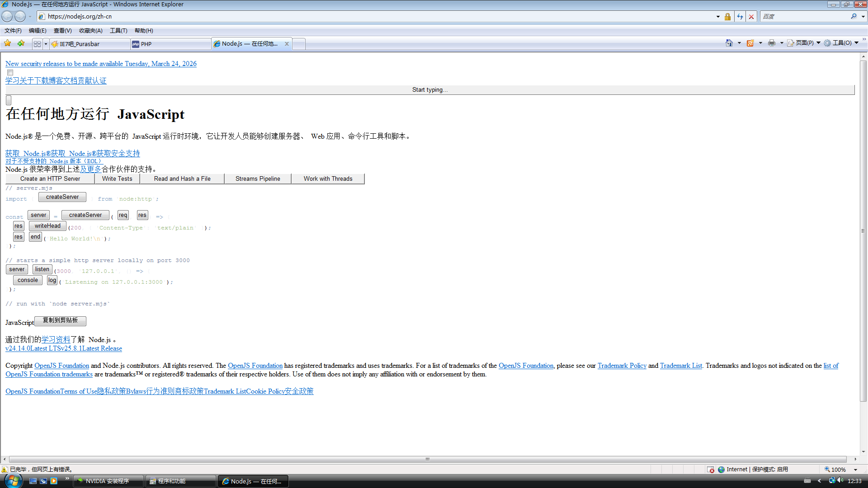Click the gold security lock icon
The width and height of the screenshot is (868, 488).
point(727,17)
